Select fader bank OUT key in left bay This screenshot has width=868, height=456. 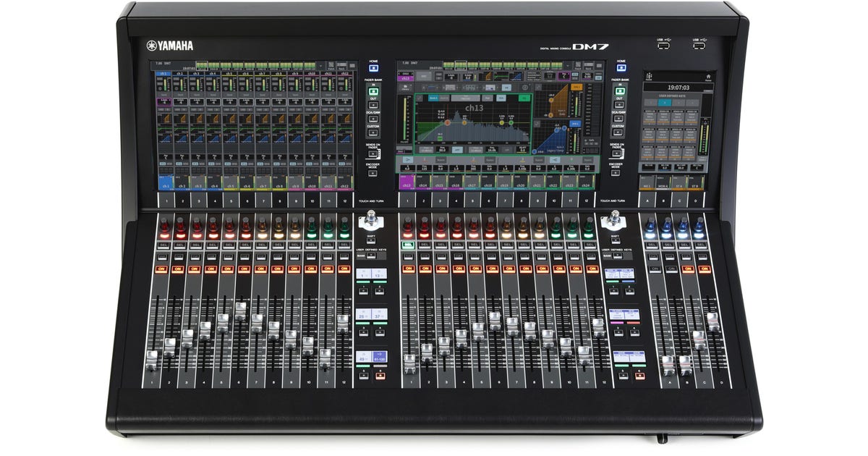coord(373,104)
